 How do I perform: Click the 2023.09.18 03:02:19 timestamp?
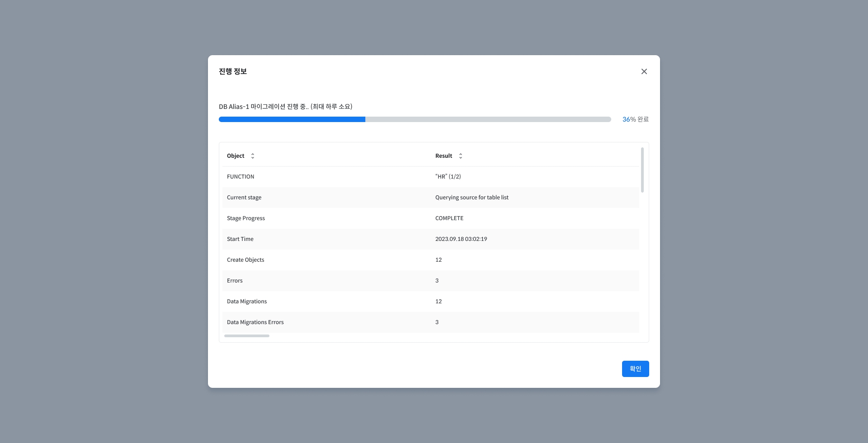(461, 239)
